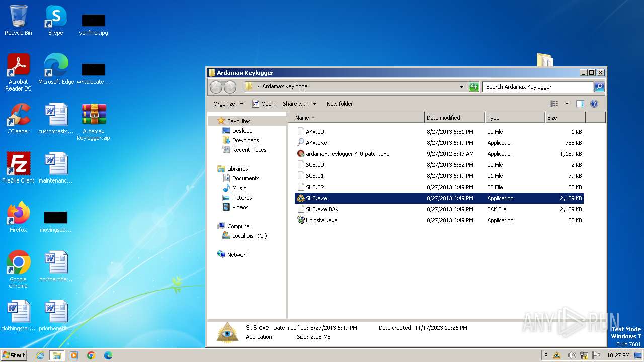Click Windows Explorer taskbar button

(57, 355)
